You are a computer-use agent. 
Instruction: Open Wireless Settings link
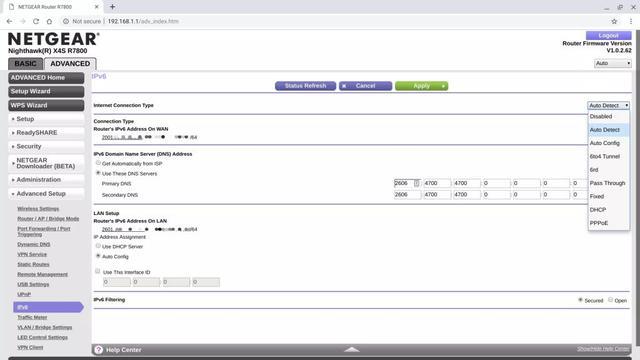click(x=38, y=209)
